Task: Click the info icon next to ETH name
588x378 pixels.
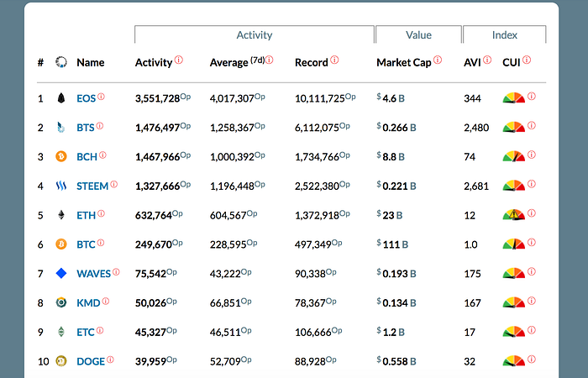Action: [102, 213]
